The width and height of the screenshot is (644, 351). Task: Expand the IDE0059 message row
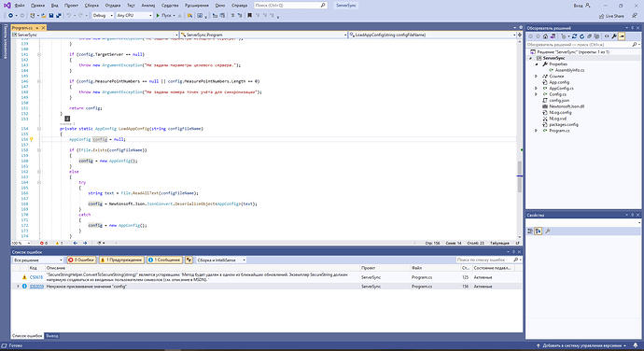(x=18, y=286)
